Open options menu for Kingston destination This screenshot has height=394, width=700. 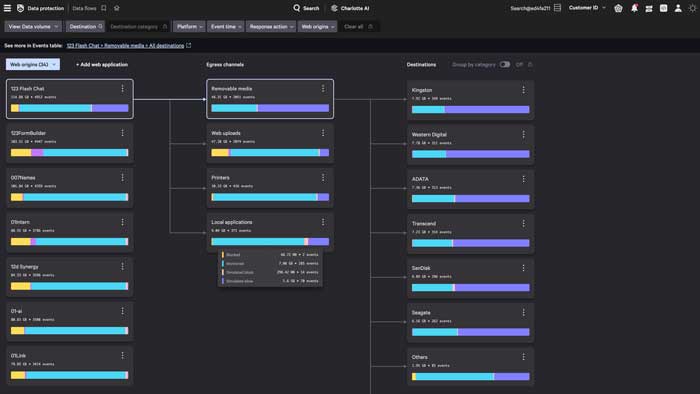pyautogui.click(x=524, y=90)
